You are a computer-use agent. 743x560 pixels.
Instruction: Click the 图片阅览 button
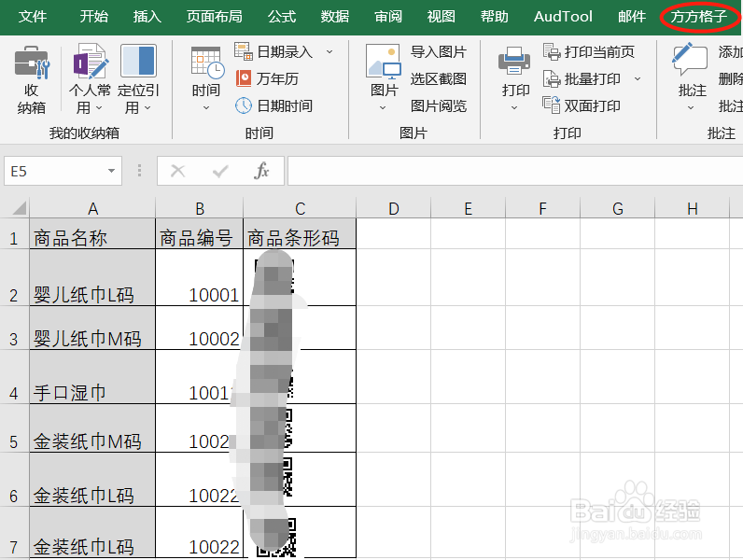pyautogui.click(x=439, y=105)
